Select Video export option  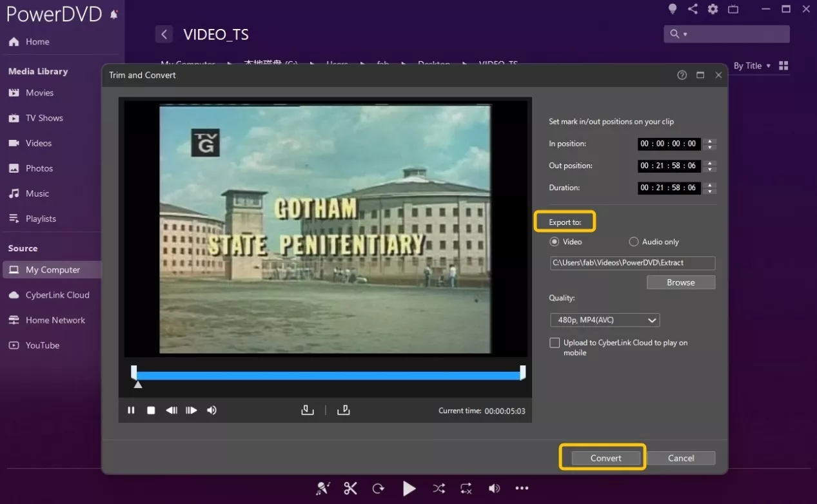tap(566, 242)
